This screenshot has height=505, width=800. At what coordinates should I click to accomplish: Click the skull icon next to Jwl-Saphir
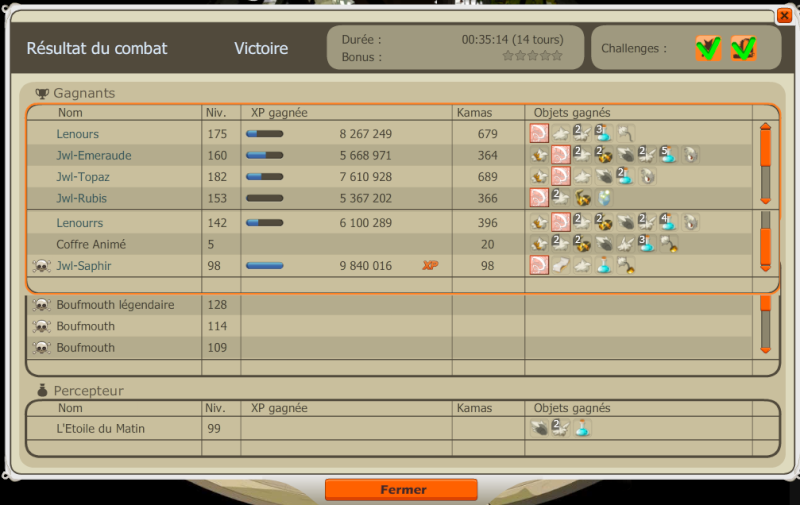(41, 266)
